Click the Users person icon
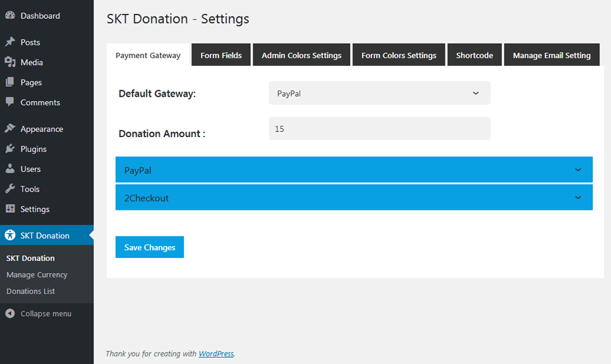This screenshot has height=364, width=611. coord(10,169)
